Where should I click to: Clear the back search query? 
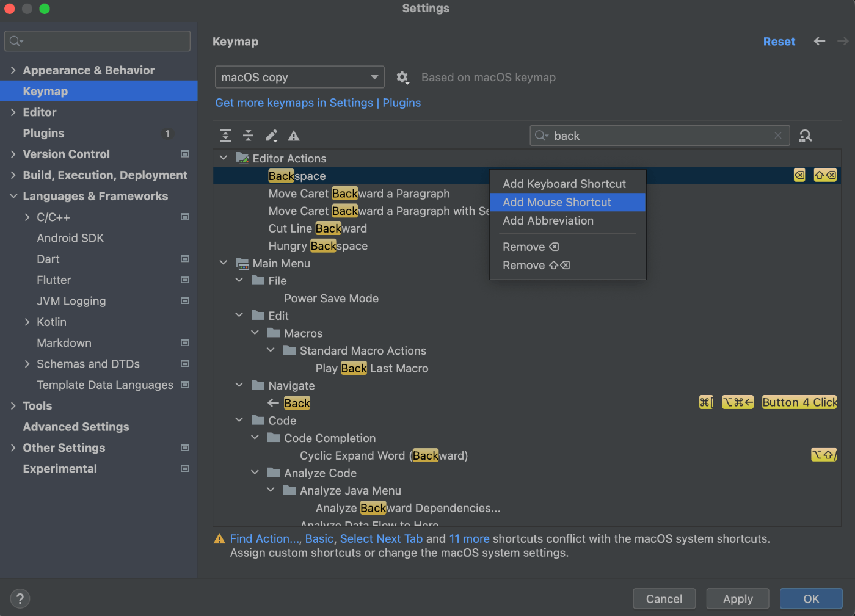[x=778, y=136]
